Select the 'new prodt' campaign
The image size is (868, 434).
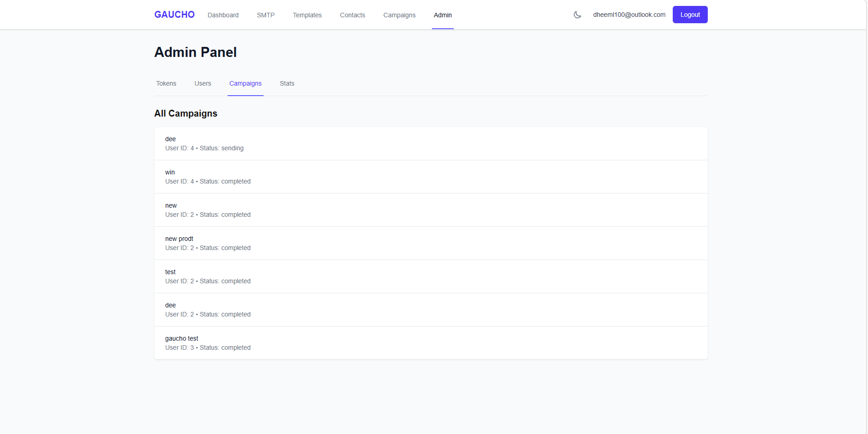[x=430, y=243]
